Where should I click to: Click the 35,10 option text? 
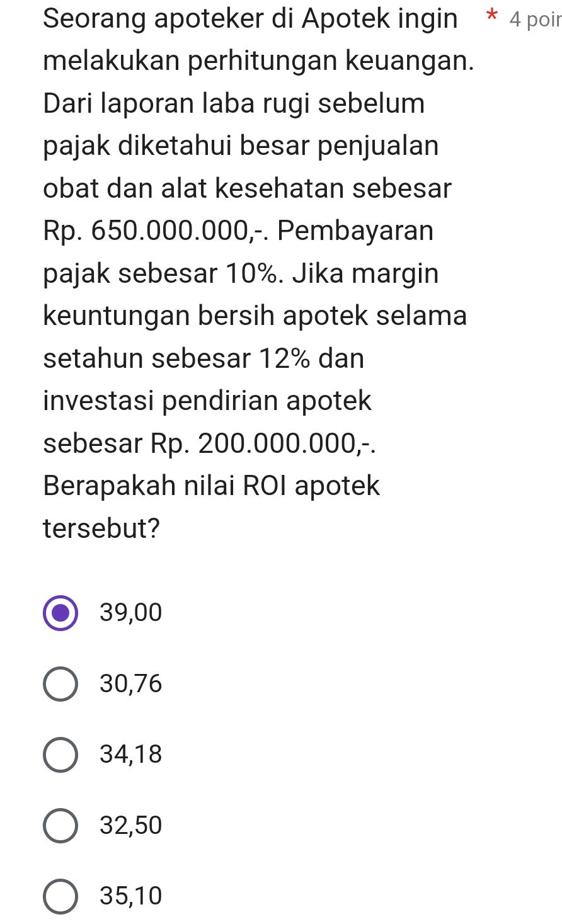click(130, 895)
